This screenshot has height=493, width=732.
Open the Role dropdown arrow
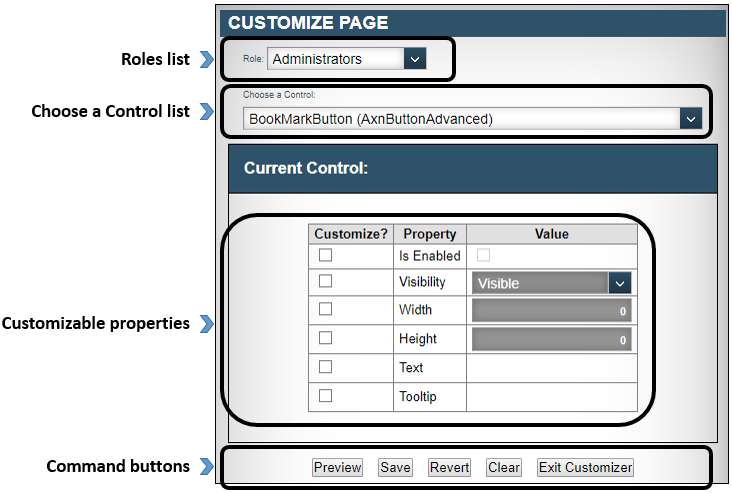[x=415, y=59]
